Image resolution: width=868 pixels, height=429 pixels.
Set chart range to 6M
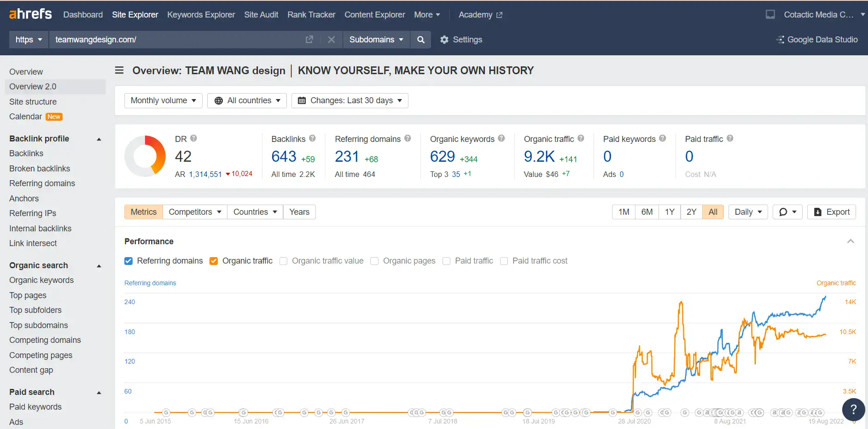pos(647,212)
